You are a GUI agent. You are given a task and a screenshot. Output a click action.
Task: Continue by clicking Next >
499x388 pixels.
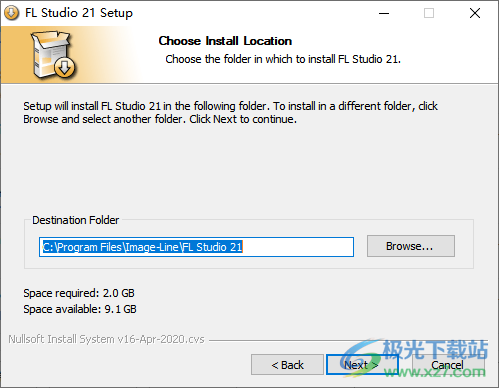(x=362, y=365)
